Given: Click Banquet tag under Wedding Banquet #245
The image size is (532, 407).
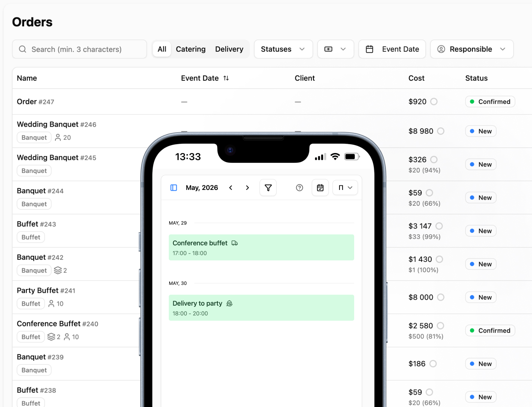Looking at the screenshot, I should (x=34, y=171).
